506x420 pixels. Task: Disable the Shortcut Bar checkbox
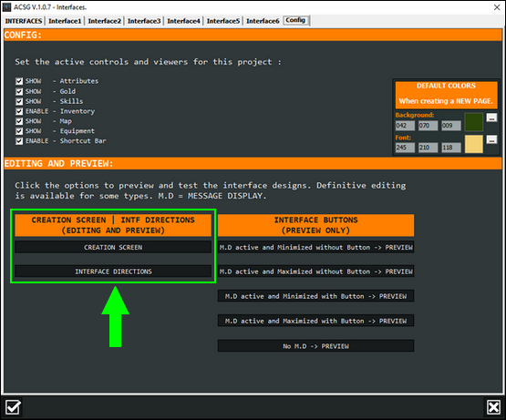19,141
